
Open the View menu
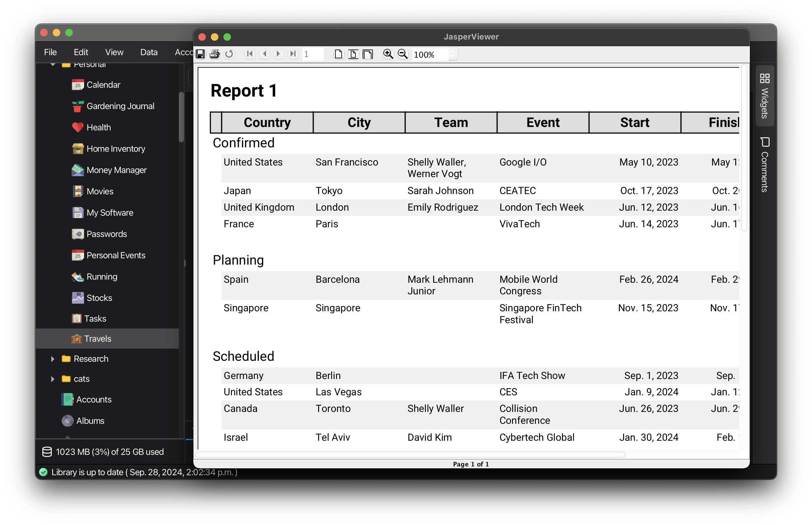click(x=114, y=52)
